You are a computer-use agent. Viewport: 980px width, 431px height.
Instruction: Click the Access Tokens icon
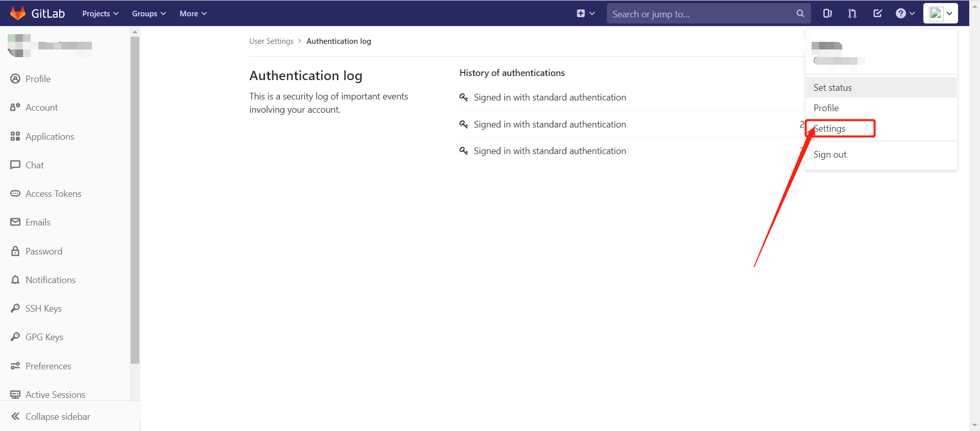pos(15,193)
